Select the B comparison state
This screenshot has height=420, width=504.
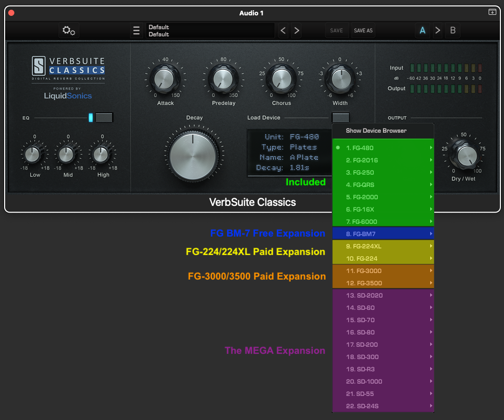click(453, 30)
